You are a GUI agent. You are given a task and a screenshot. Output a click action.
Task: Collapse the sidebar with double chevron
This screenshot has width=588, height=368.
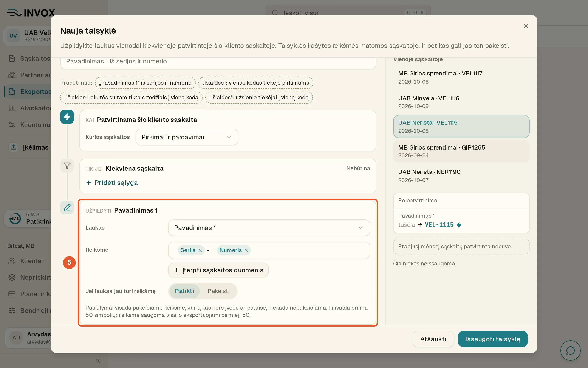pos(98,361)
